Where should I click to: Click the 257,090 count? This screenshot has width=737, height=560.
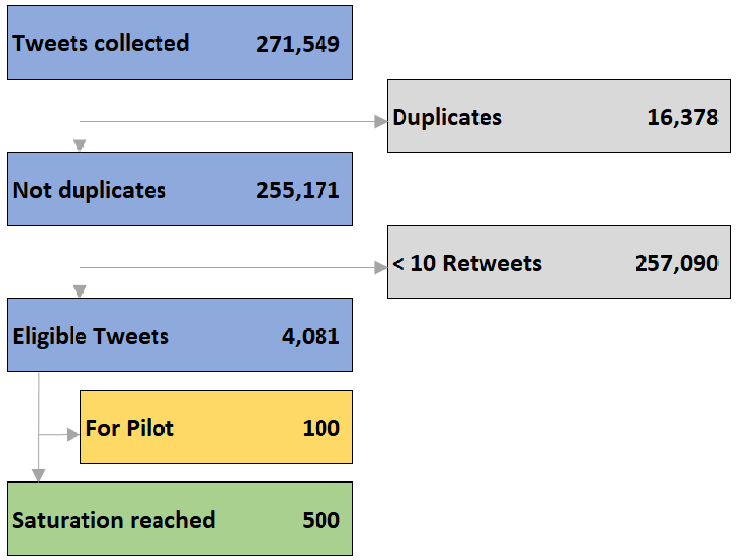coord(676,264)
